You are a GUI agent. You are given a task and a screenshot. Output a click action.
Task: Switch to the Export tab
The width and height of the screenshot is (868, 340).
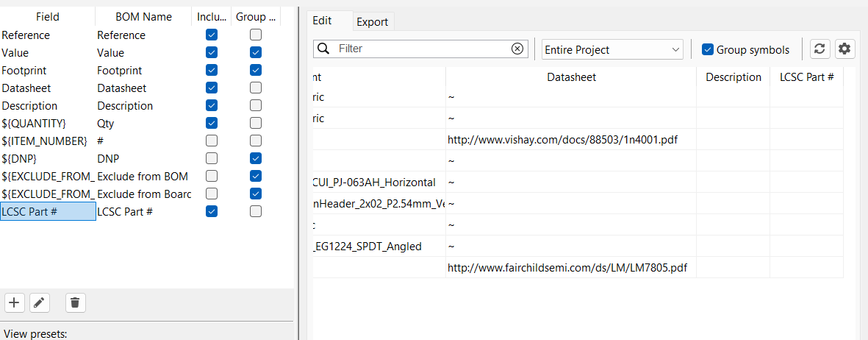(x=372, y=22)
